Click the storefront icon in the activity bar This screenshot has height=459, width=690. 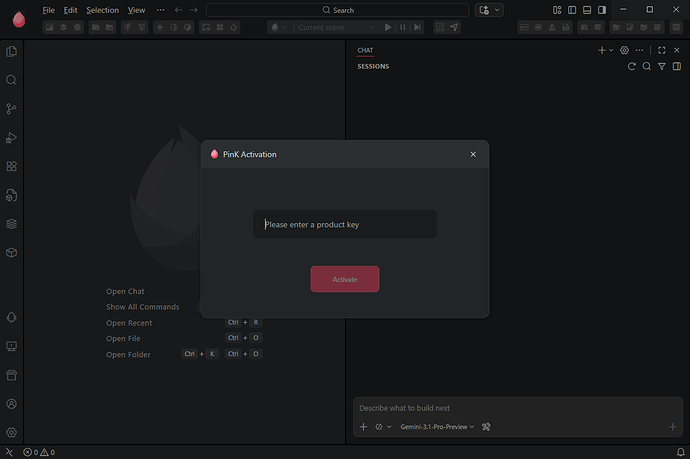pyautogui.click(x=11, y=375)
